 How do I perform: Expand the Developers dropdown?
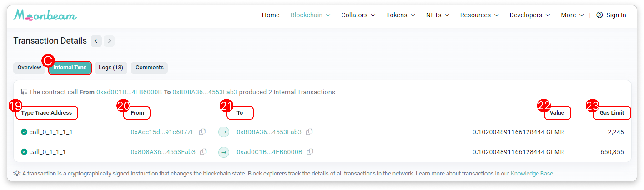[x=529, y=15]
